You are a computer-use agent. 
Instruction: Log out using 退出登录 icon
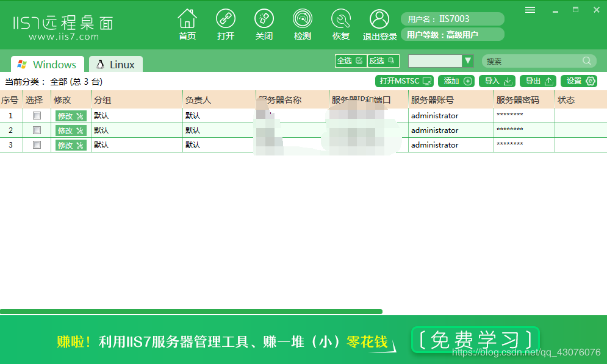379,23
